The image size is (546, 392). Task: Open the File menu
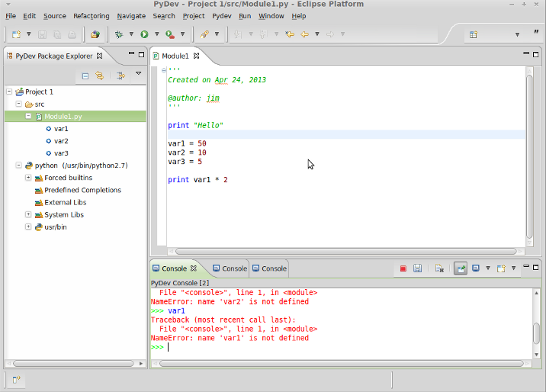pos(11,16)
